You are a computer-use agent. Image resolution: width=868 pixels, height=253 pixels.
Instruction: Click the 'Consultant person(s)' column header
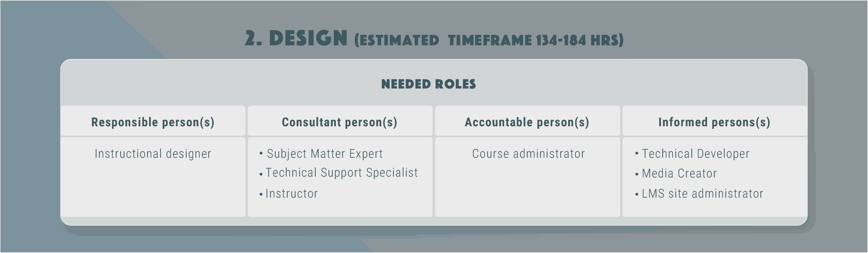click(340, 122)
